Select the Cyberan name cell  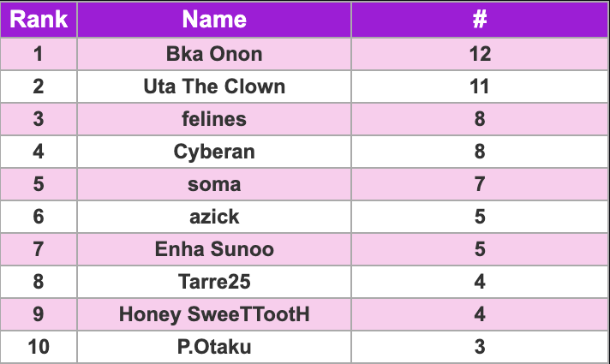214,152
